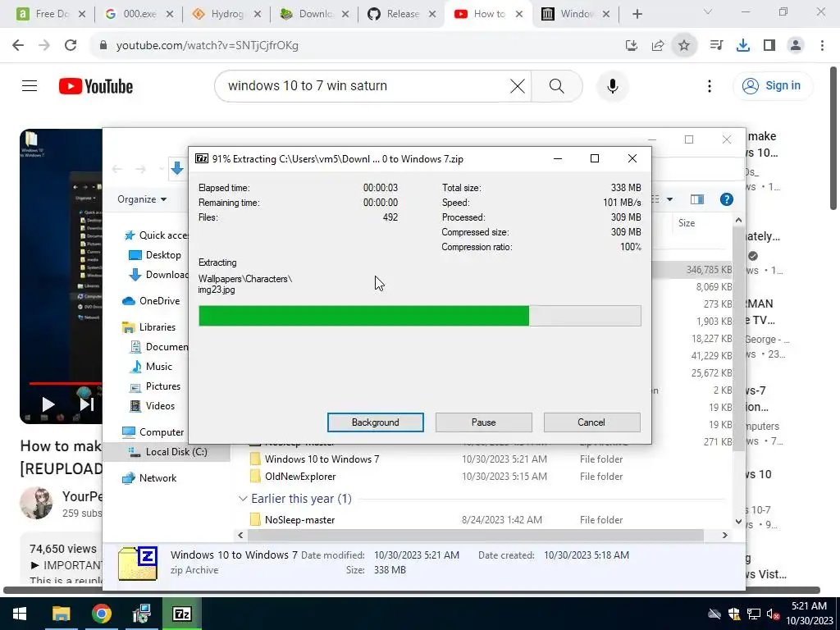The image size is (840, 630).
Task: Clear the YouTube search box text
Action: pyautogui.click(x=517, y=85)
